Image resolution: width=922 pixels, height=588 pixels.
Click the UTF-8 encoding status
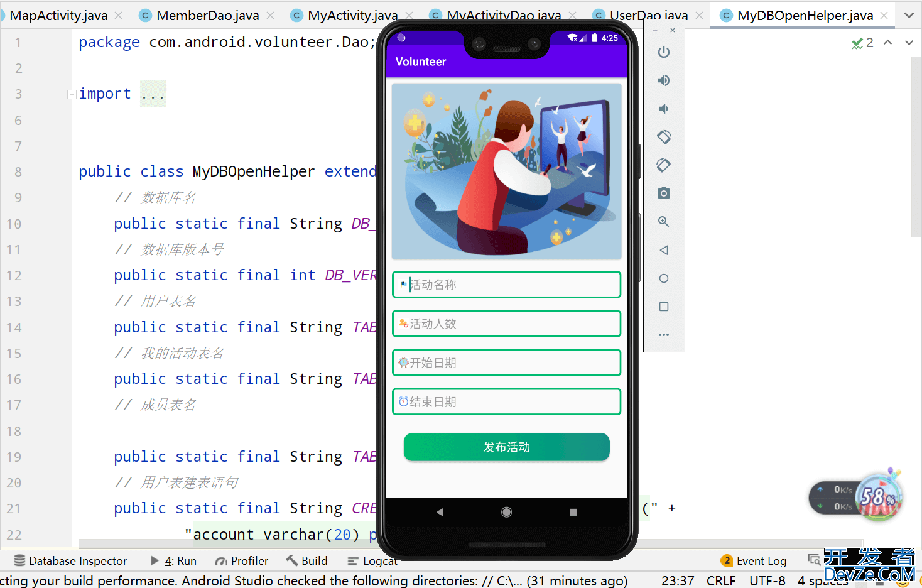pos(767,580)
